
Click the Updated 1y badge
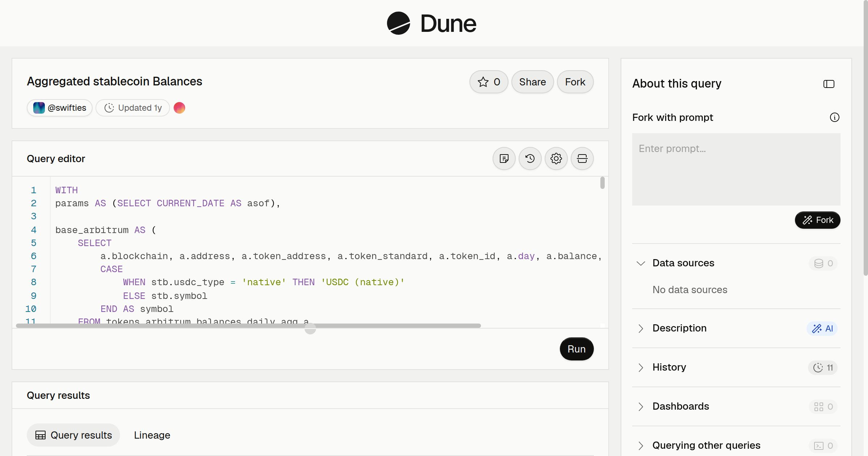[133, 108]
